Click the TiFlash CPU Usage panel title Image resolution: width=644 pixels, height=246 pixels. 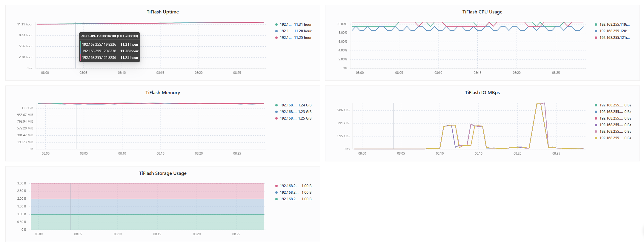point(482,12)
